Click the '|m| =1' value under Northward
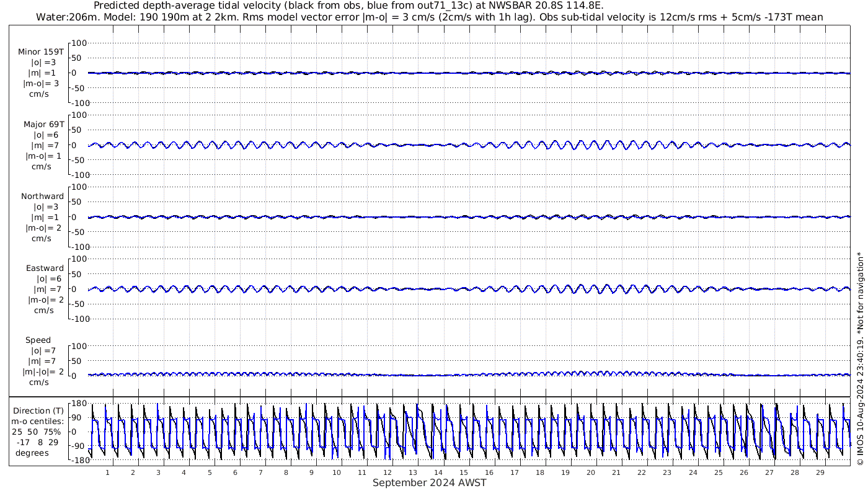 coord(46,218)
